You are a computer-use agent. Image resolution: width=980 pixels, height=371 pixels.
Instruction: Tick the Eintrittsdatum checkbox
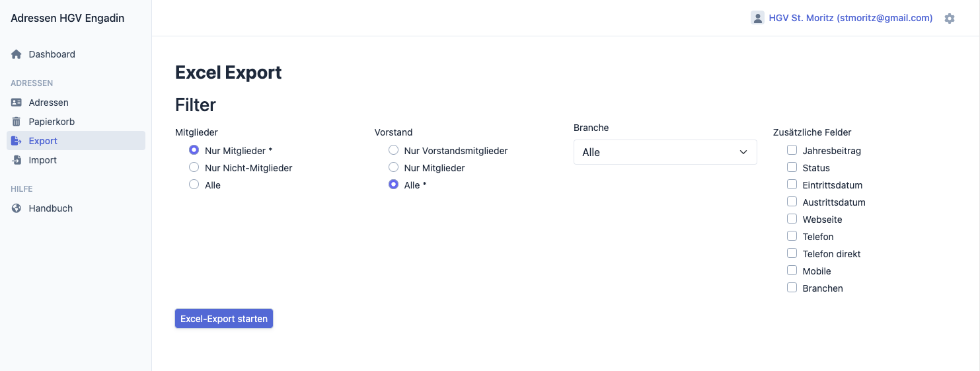click(792, 185)
